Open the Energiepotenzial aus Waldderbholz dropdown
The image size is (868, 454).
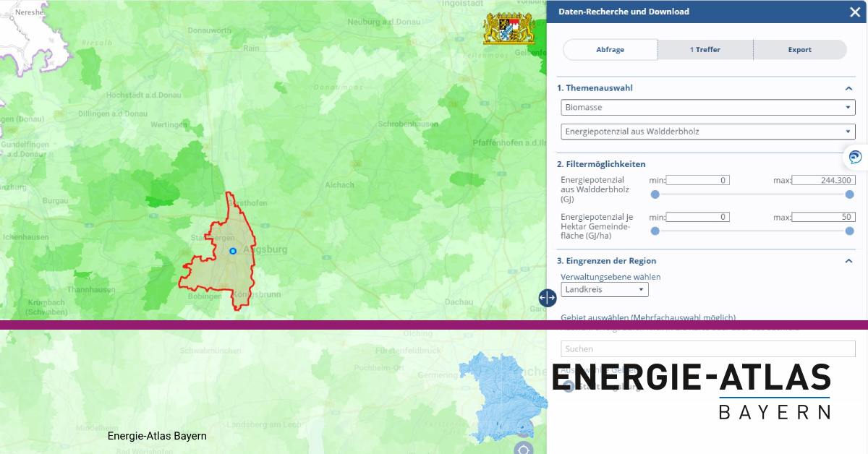(x=708, y=132)
